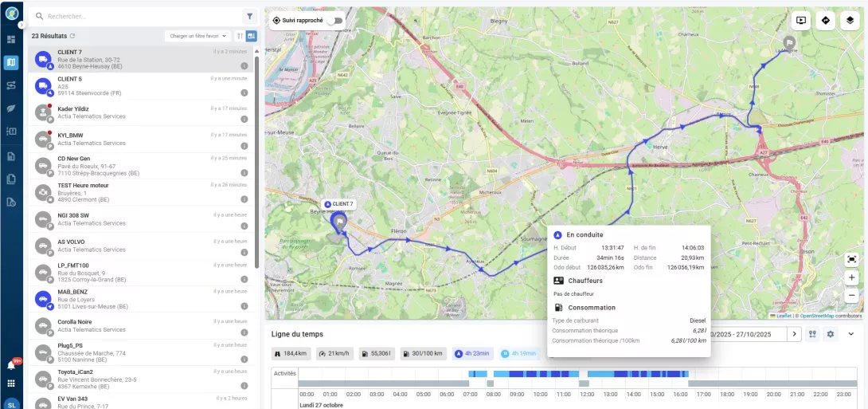Show info for KYI_BMW

click(244, 146)
